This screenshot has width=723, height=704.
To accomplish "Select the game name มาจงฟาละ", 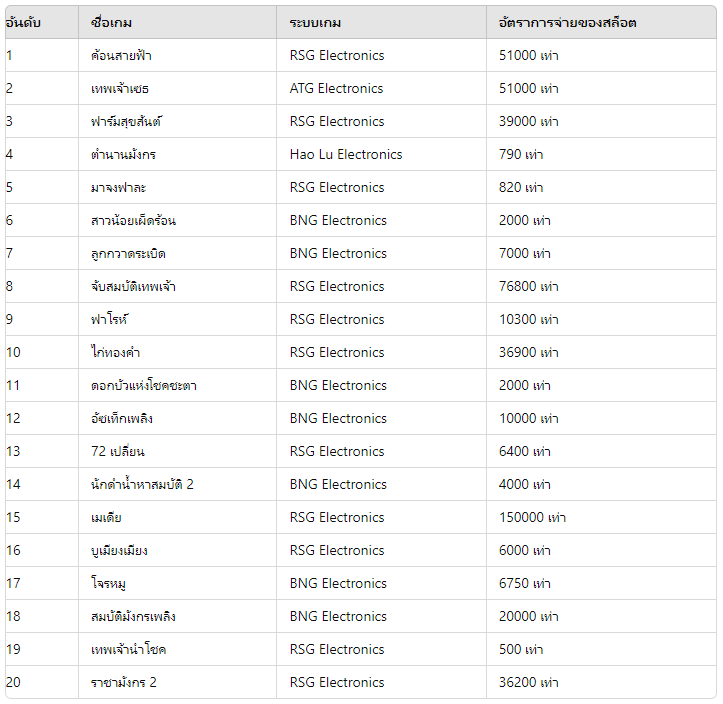I will tap(118, 187).
